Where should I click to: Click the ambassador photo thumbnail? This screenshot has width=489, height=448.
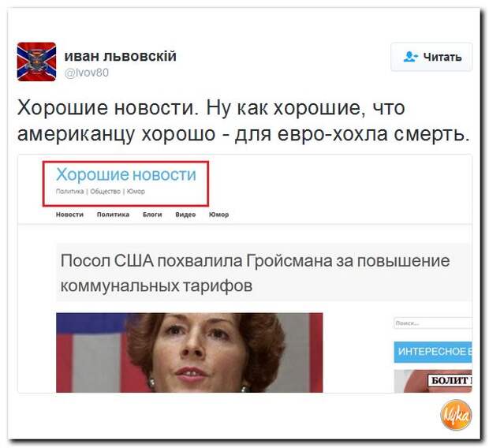click(189, 353)
